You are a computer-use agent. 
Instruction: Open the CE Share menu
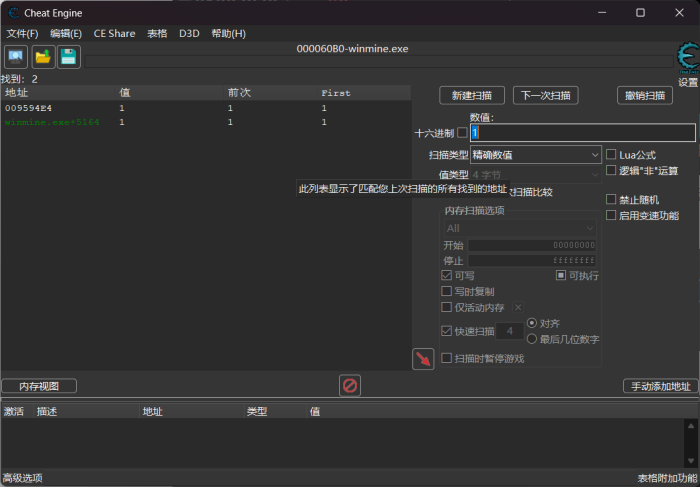(114, 33)
